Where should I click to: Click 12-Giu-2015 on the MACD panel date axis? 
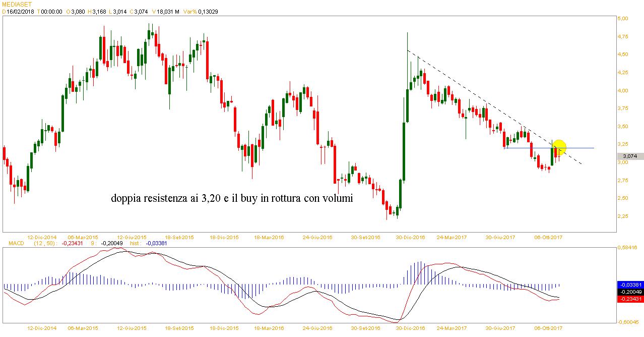tap(132, 328)
